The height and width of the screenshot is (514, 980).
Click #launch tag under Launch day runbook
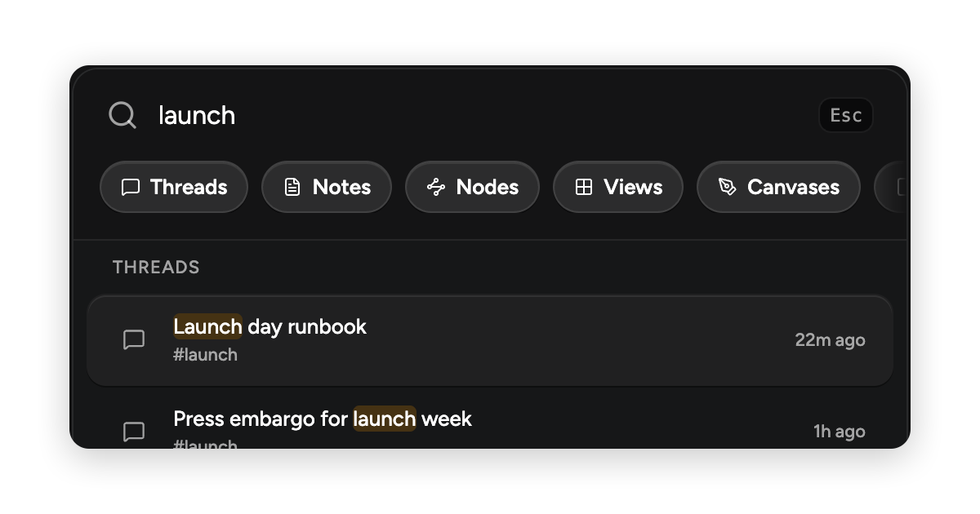click(x=205, y=355)
